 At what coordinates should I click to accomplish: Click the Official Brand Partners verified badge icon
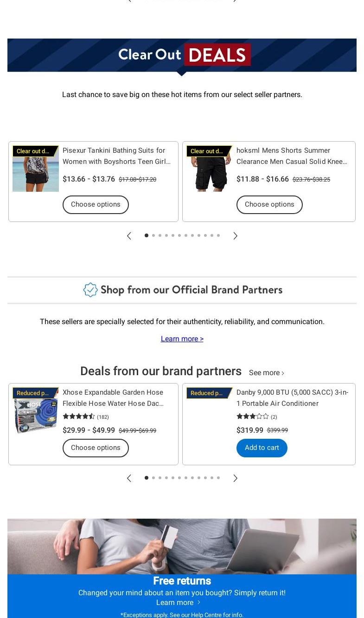point(90,290)
